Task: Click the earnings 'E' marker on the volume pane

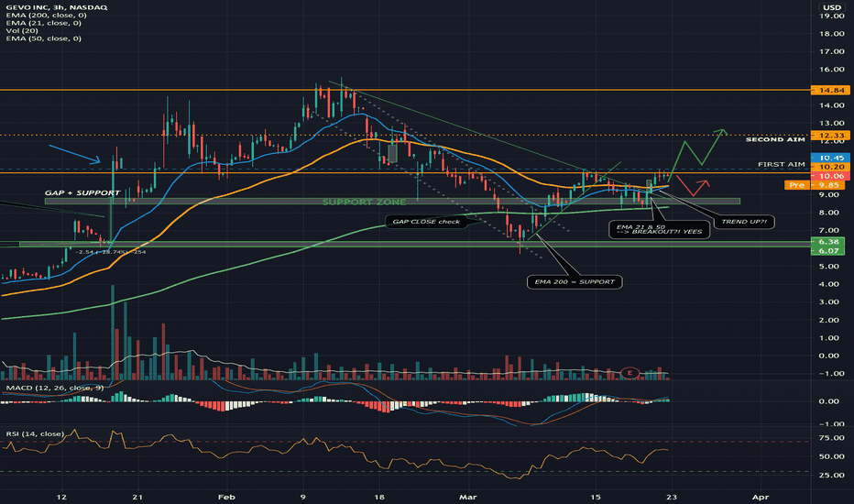Action: (x=630, y=373)
